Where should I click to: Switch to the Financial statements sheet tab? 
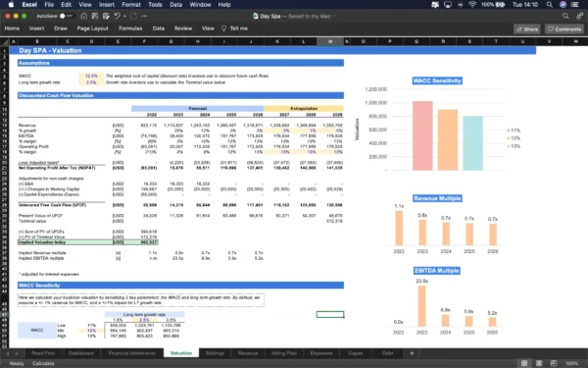tap(131, 353)
